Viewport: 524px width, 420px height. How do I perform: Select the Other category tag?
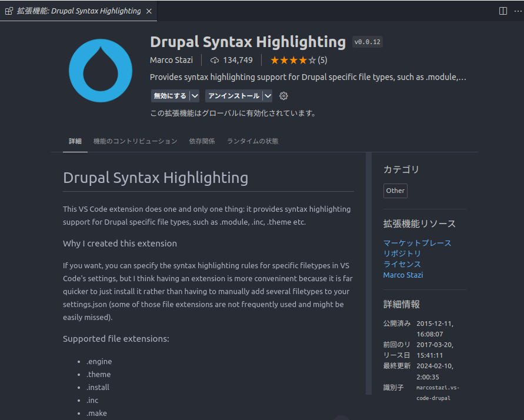[395, 191]
